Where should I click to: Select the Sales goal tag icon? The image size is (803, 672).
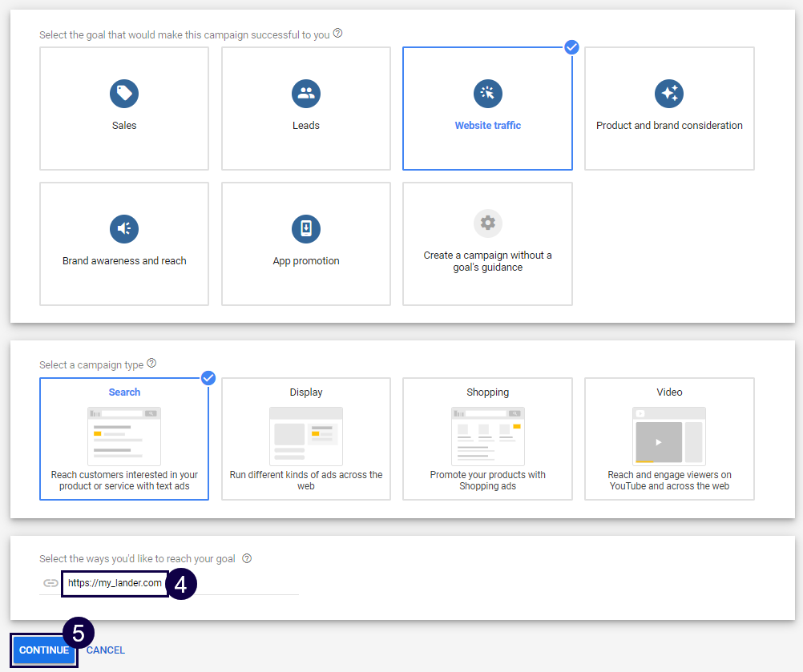pyautogui.click(x=123, y=93)
